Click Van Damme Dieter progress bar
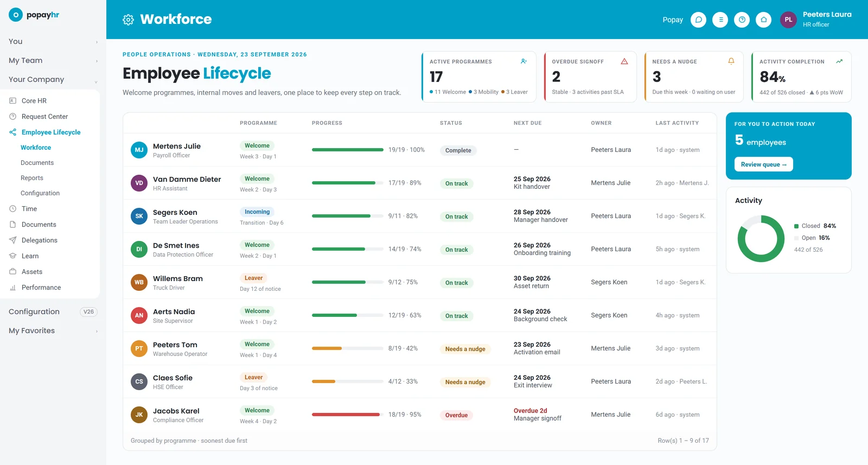The width and height of the screenshot is (868, 465). (347, 183)
